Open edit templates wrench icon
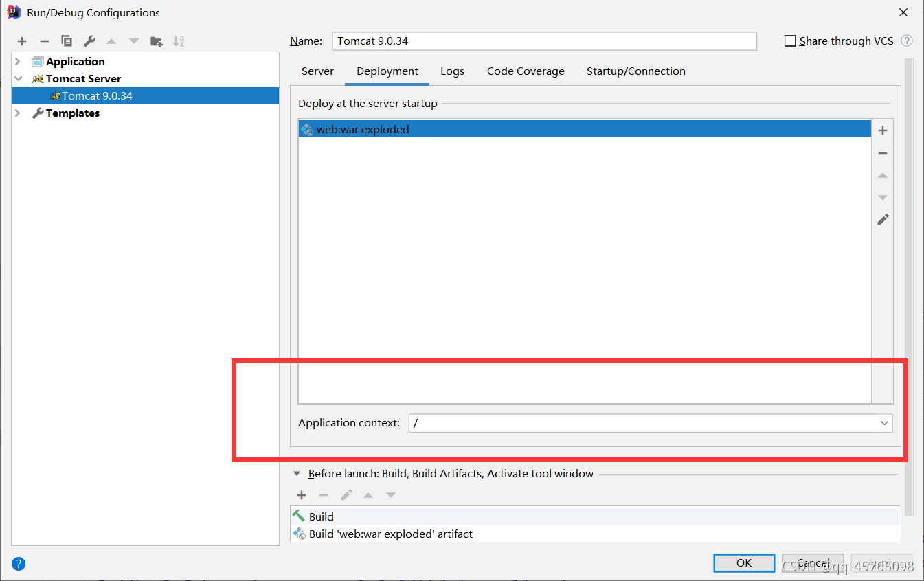This screenshot has height=581, width=924. coord(89,41)
